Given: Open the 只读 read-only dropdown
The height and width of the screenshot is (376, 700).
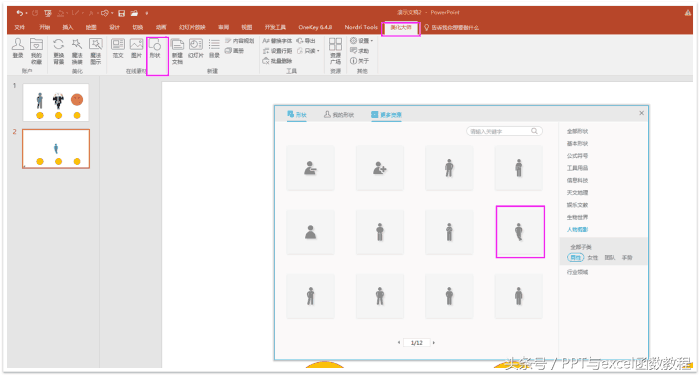Looking at the screenshot, I should coord(308,50).
